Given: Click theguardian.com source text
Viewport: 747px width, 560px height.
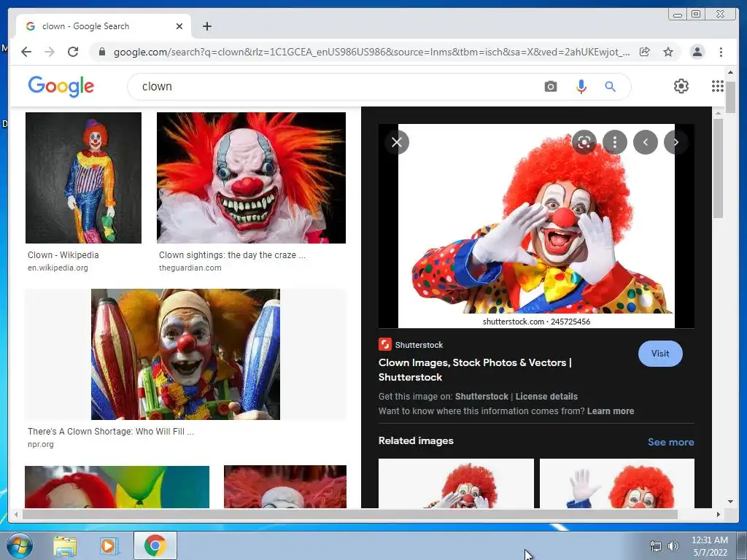Looking at the screenshot, I should pyautogui.click(x=190, y=268).
